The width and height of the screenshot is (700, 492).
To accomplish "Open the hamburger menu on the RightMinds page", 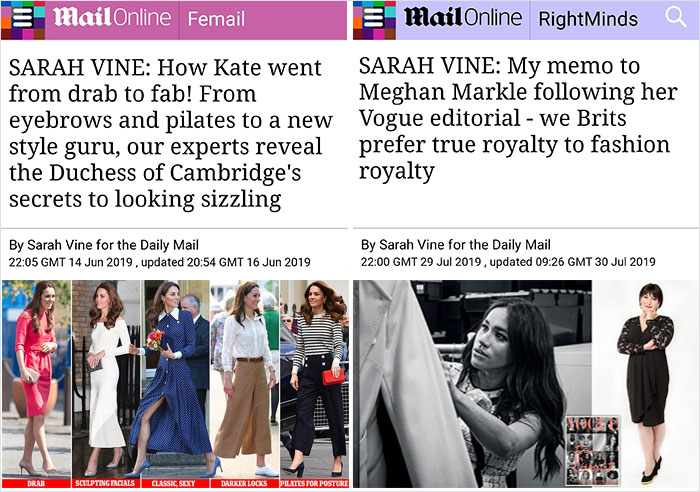I will click(x=374, y=19).
